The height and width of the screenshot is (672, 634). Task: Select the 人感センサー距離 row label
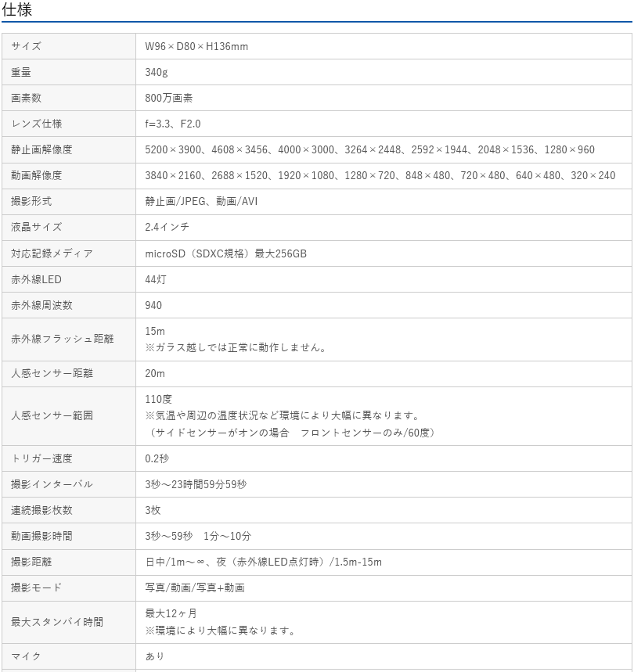click(x=52, y=373)
